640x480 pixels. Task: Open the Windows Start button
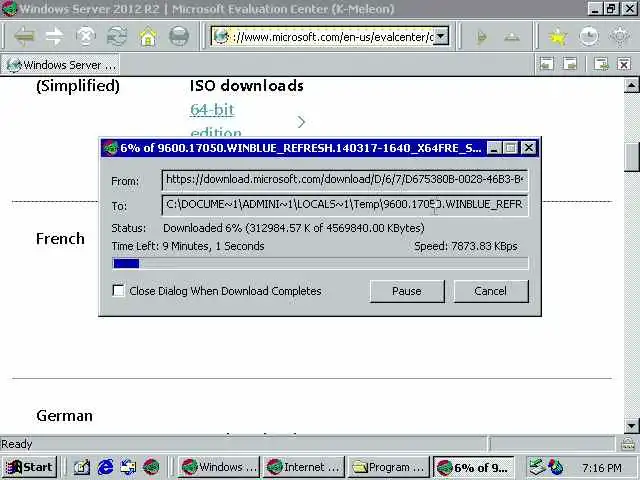pyautogui.click(x=29, y=467)
